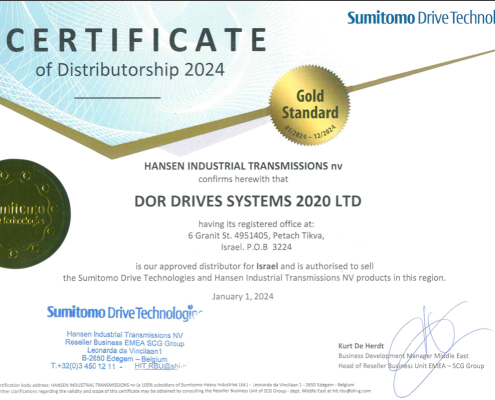The image size is (495, 400).
Task: Select the January 1, 2024 date
Action: [x=243, y=297]
